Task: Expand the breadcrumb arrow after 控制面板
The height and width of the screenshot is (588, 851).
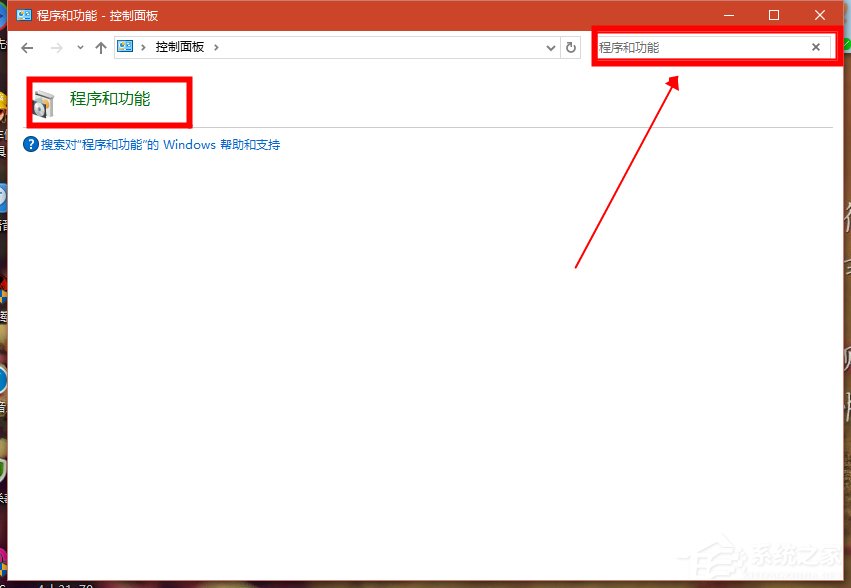Action: [x=216, y=47]
